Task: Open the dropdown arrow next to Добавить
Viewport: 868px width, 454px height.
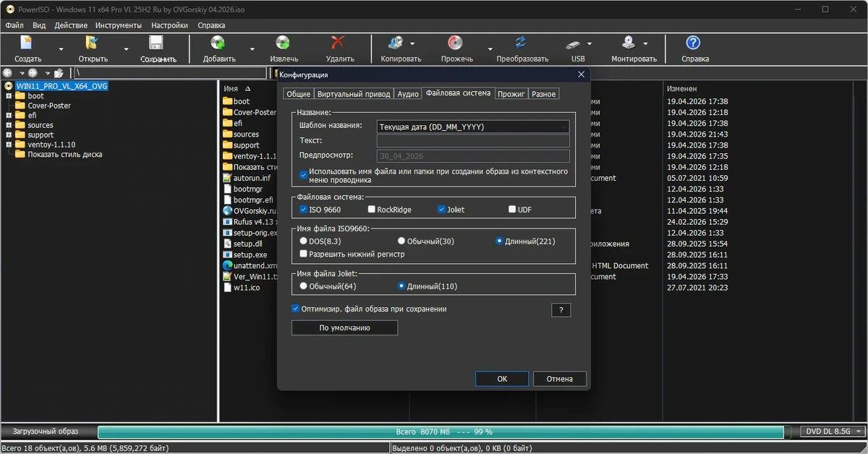Action: pyautogui.click(x=252, y=50)
